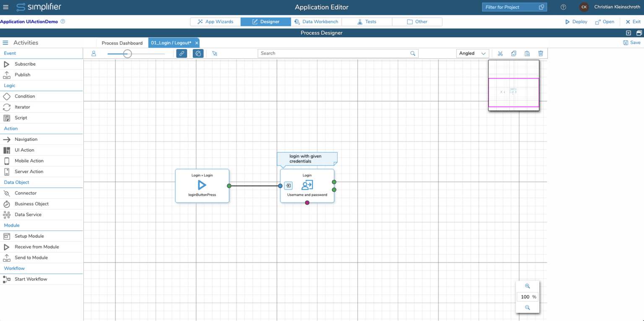Choose the Mobile Action activity
This screenshot has height=321, width=644.
pos(42,161)
